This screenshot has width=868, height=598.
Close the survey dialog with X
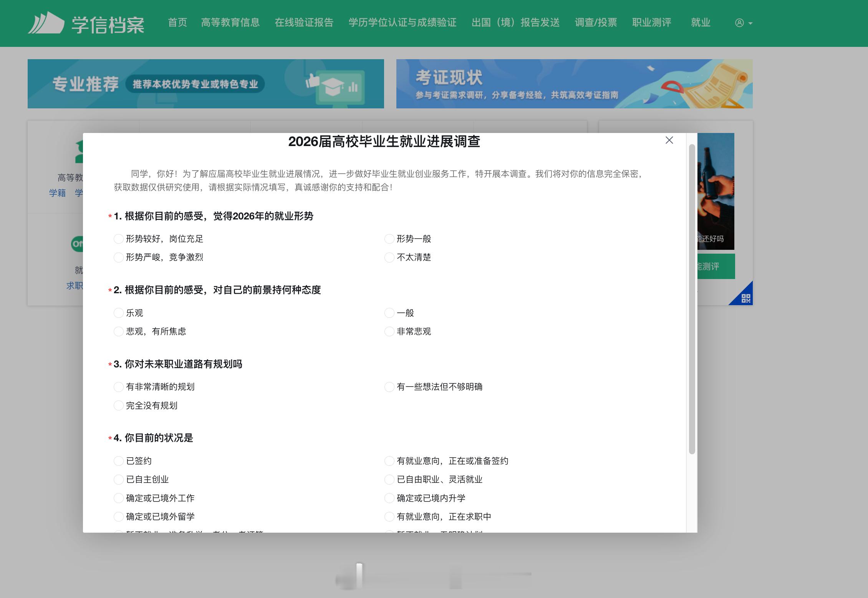coord(669,140)
